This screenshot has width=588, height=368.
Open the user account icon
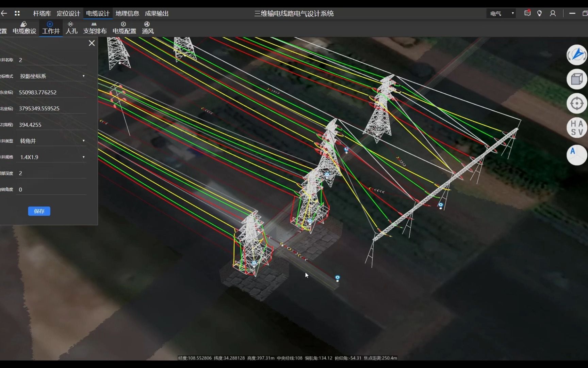coord(553,13)
